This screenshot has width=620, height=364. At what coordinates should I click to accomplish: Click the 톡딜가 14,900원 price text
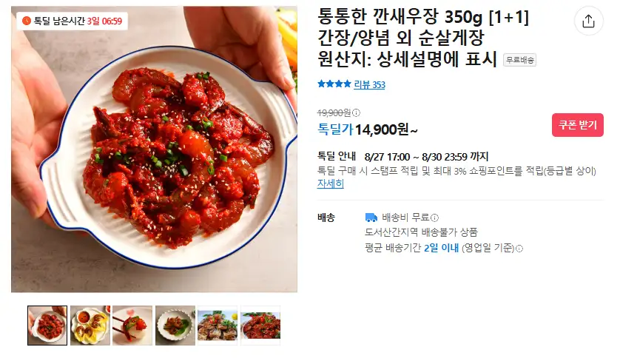(367, 129)
